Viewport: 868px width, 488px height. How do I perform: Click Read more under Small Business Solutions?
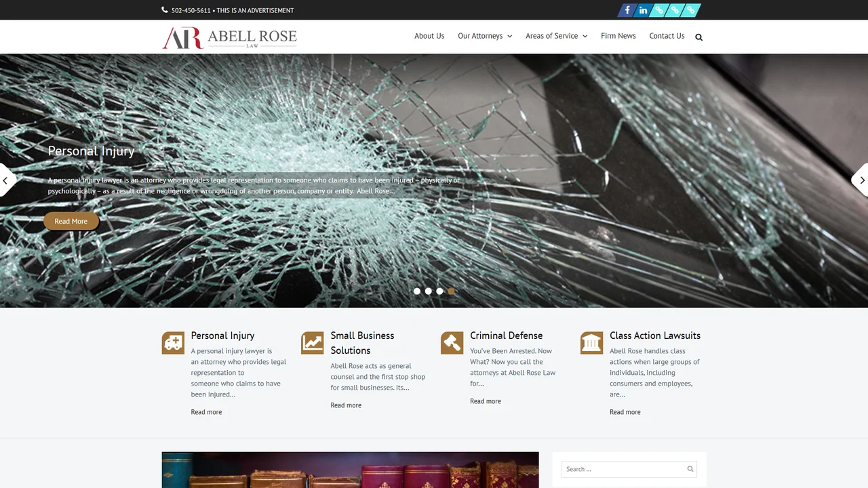click(346, 405)
